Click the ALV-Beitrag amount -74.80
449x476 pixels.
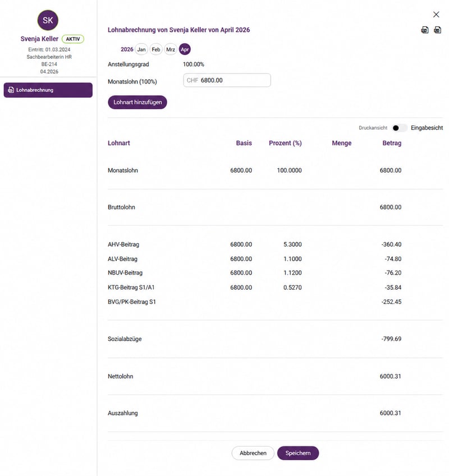click(393, 259)
